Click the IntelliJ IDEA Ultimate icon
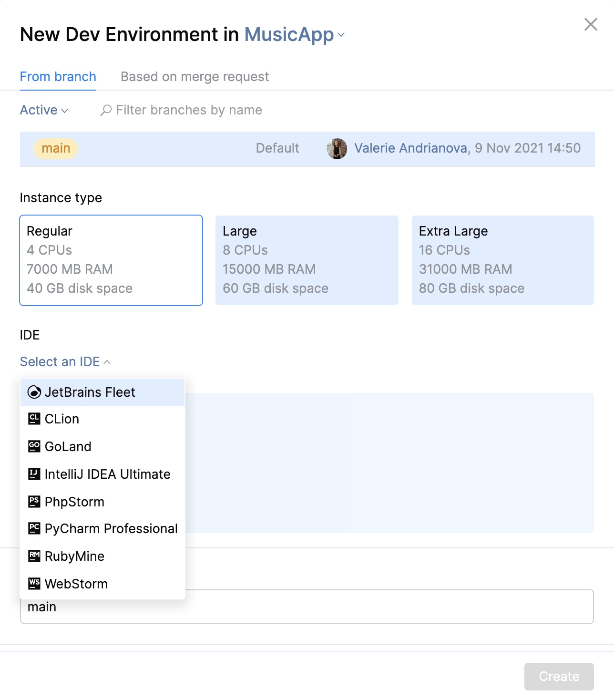The height and width of the screenshot is (700, 614). coord(34,474)
